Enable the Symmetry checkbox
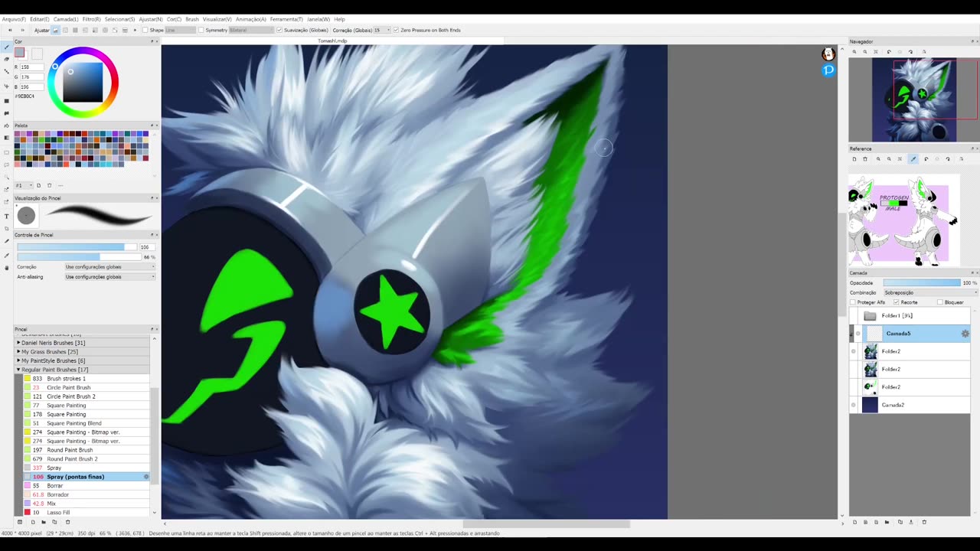 201,30
